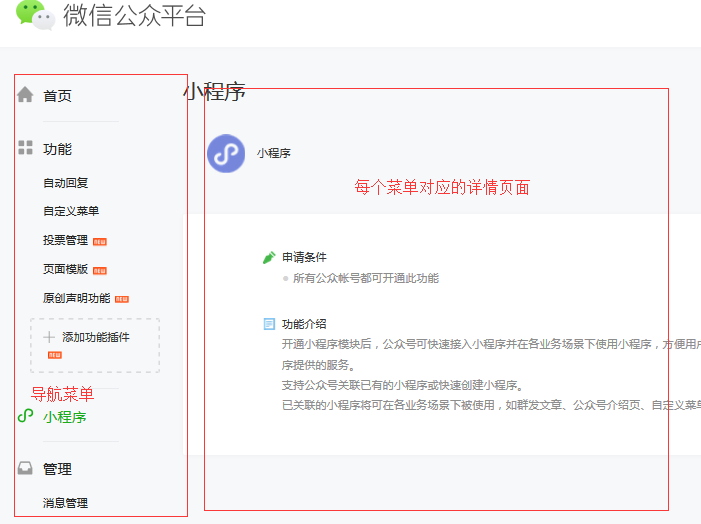The image size is (701, 524).
Task: Click the line starting 已关联的小程序将可在各业务场景
Action: click(491, 405)
